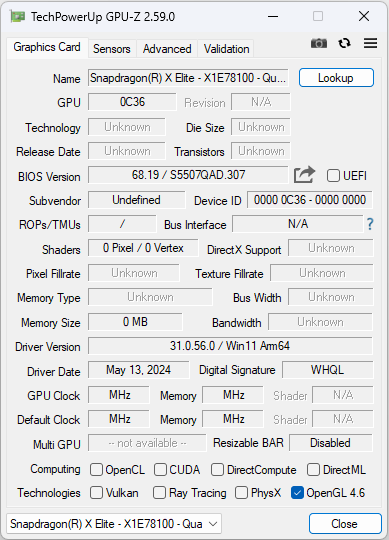
Task: Click the Driver Version field 31.0.56.0 / Win11 Arm64
Action: pyautogui.click(x=230, y=346)
